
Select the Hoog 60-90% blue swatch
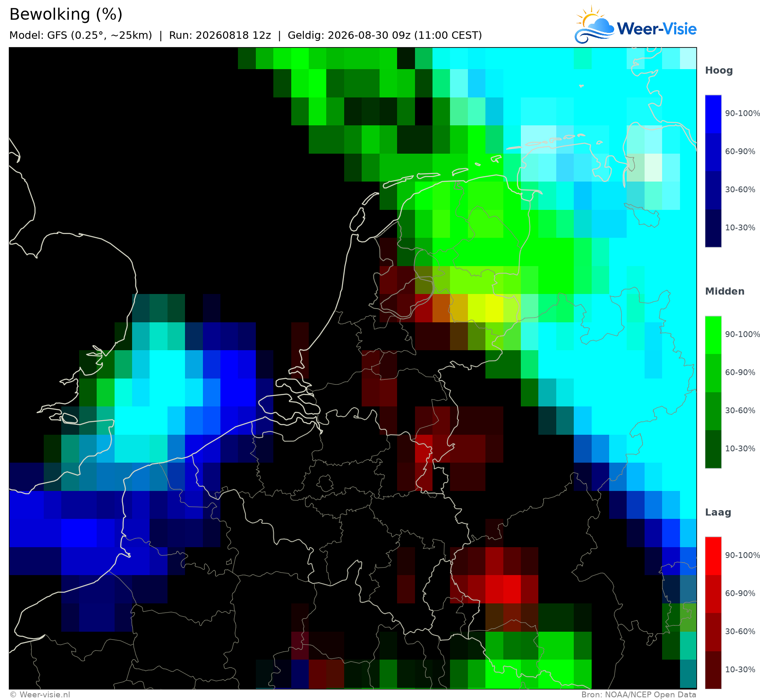[x=713, y=152]
